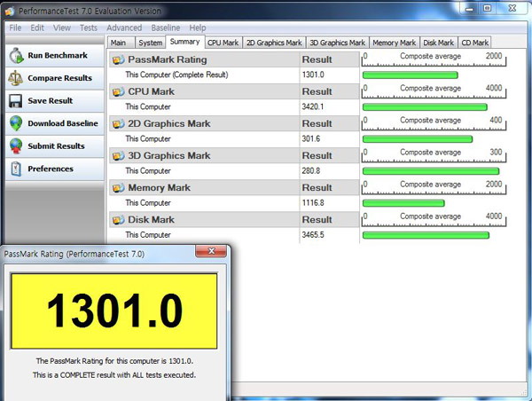The image size is (532, 401).
Task: Click the icon beside Memory Mark heading
Action: pyautogui.click(x=119, y=188)
